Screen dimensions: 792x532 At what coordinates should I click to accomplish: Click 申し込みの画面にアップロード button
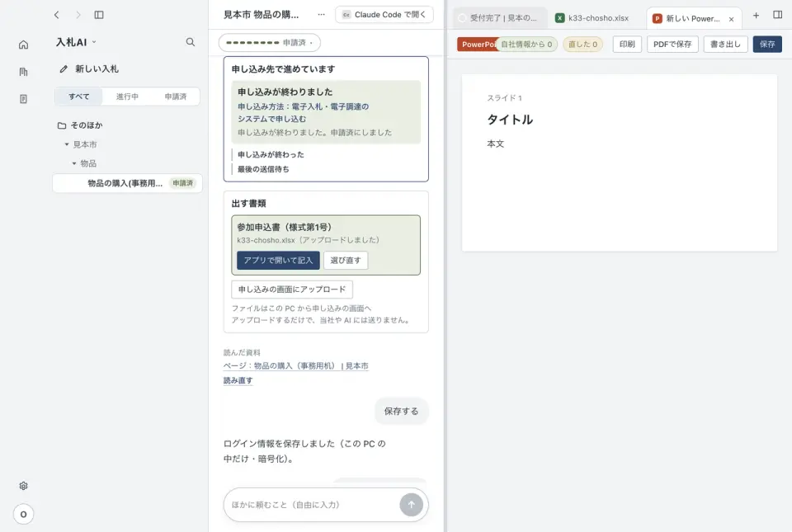click(292, 290)
